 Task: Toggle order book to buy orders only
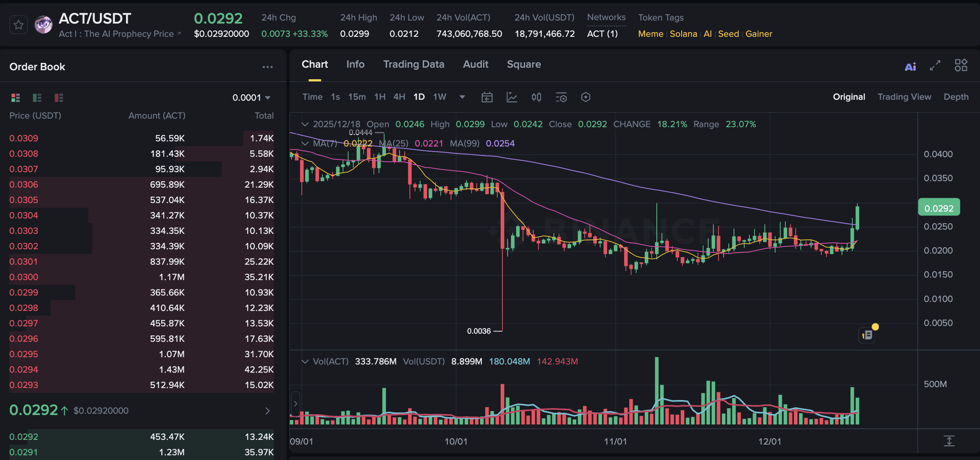(37, 98)
